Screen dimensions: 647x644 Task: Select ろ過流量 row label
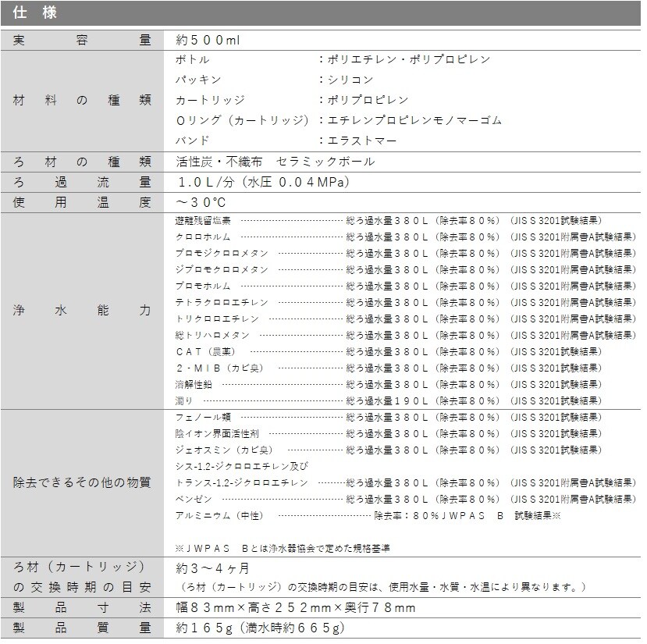click(82, 182)
